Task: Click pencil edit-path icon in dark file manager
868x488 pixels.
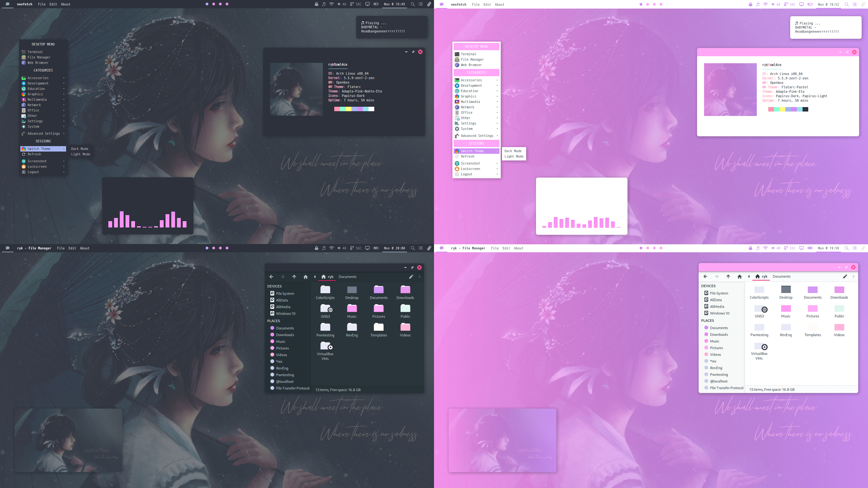Action: 411,277
